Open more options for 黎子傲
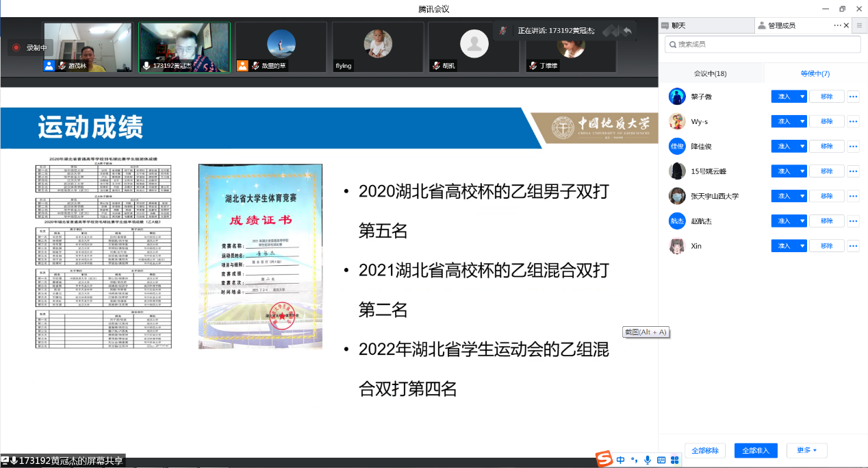The image size is (868, 468). click(853, 97)
